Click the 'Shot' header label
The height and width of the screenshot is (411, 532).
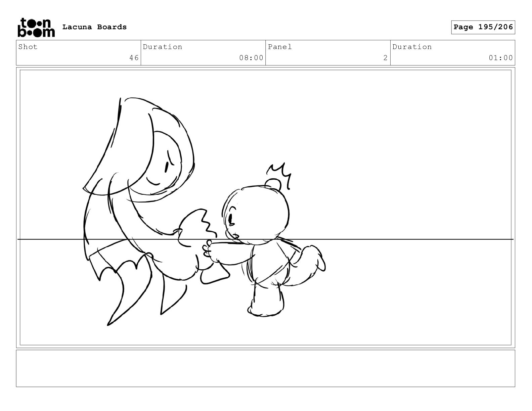[x=28, y=47]
